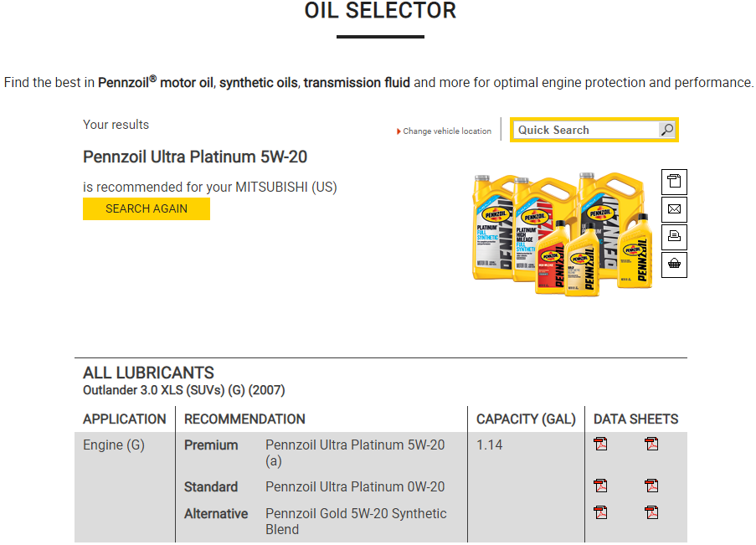Open second PDF data sheet for Pennzoil Gold
This screenshot has width=756, height=545.
click(651, 512)
